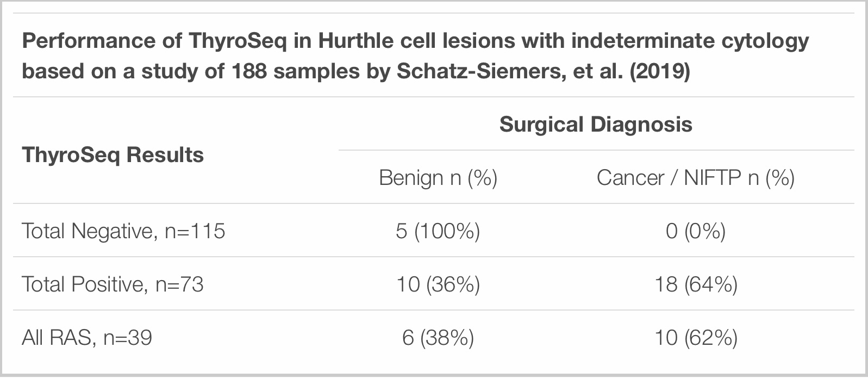The width and height of the screenshot is (868, 378).
Task: Click the 'All RAS, n=39' row label
Action: click(87, 338)
